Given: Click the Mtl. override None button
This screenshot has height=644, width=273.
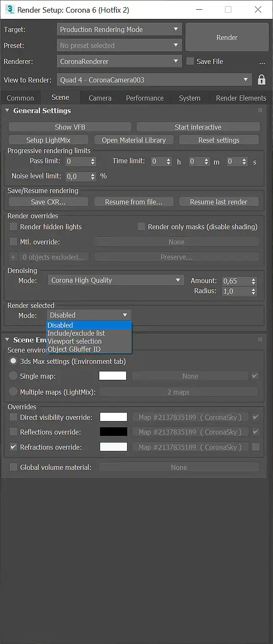Looking at the screenshot, I should click(x=176, y=242).
